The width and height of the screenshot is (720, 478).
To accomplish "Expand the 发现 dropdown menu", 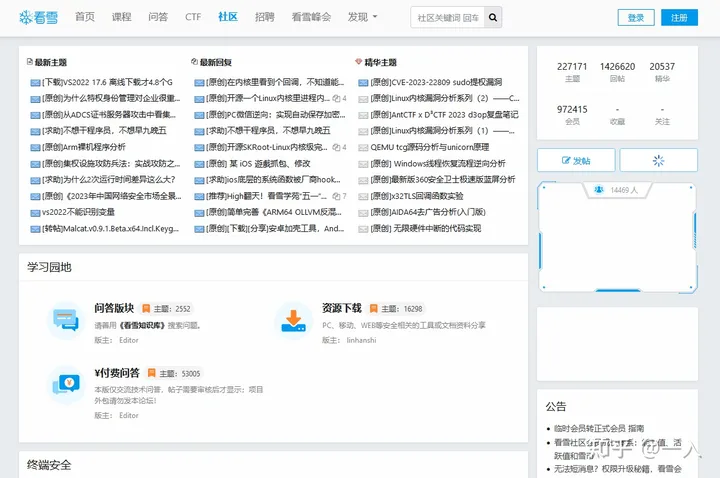I will point(362,17).
